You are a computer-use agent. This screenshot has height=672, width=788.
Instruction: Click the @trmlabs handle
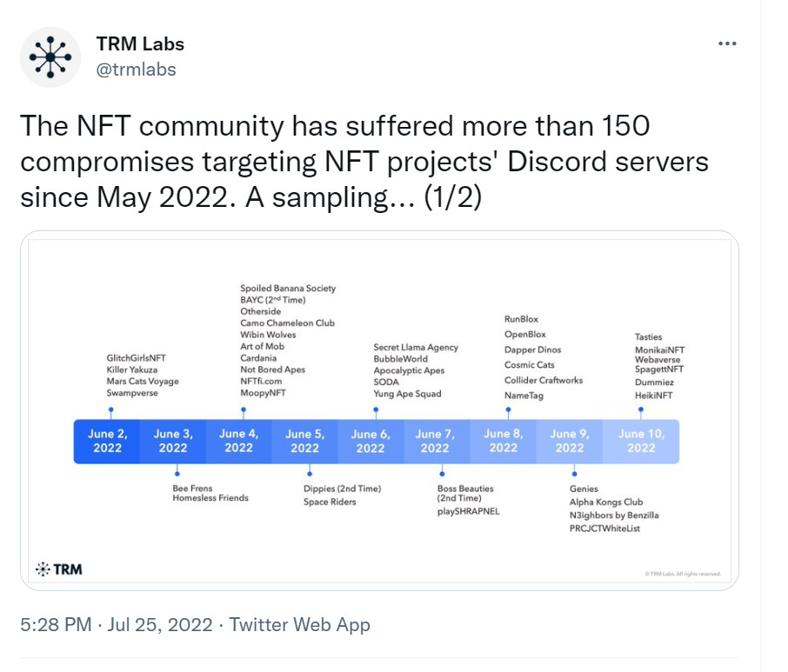[136, 70]
